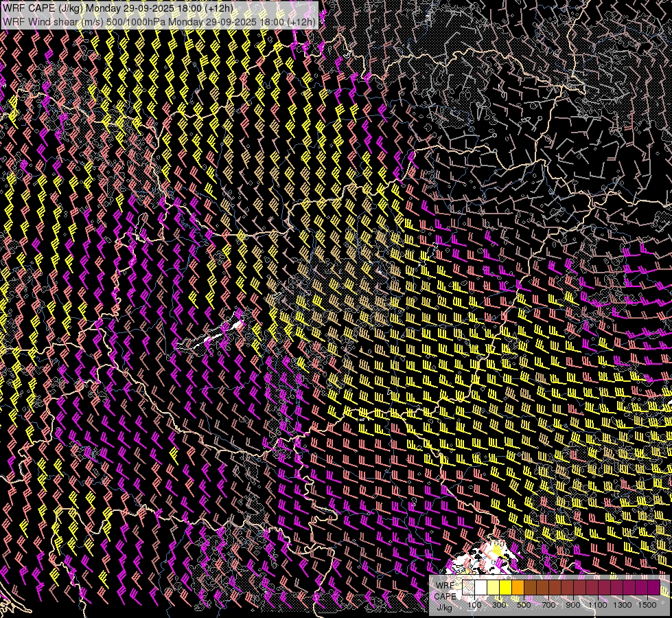Screen dimensions: 672x618
Task: Click the 300 value label in legend
Action: [499, 605]
